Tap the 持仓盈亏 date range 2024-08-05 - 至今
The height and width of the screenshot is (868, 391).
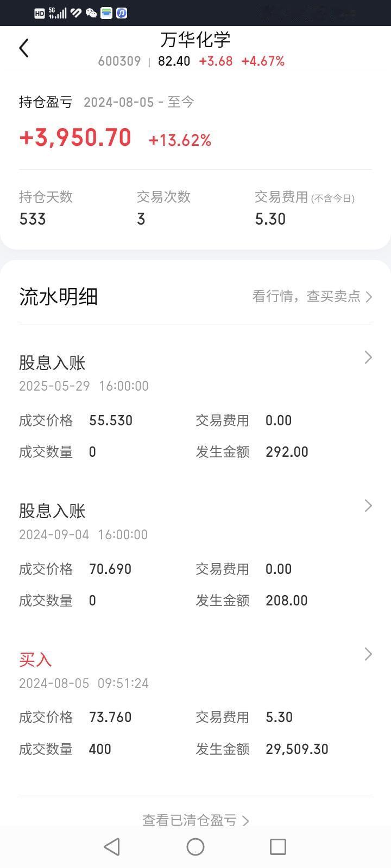coord(139,102)
